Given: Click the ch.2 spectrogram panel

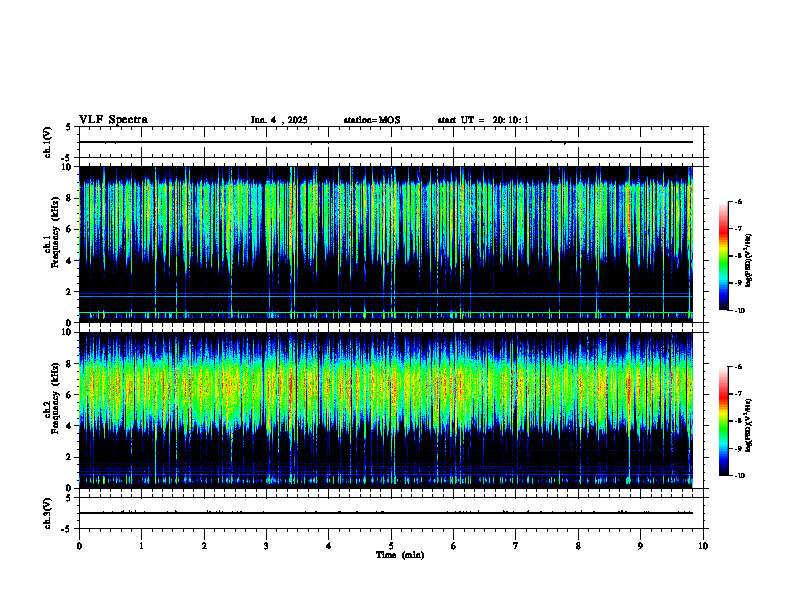Looking at the screenshot, I should click(x=386, y=410).
